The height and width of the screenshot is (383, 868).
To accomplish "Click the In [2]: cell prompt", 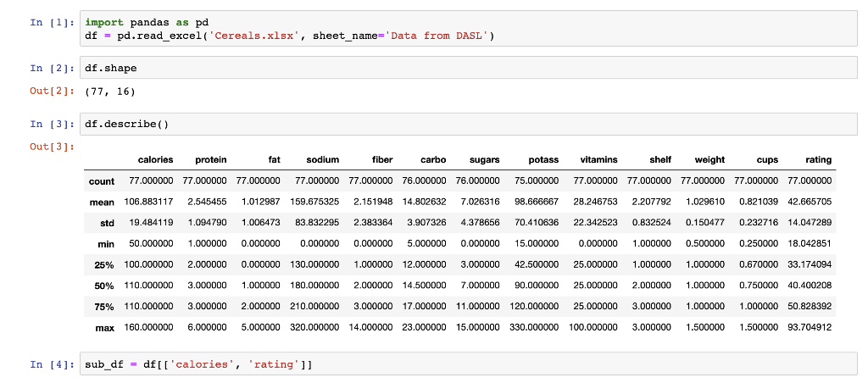I will (52, 68).
